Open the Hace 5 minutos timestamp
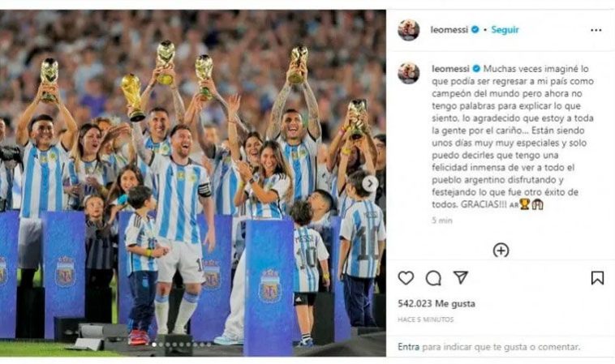This screenshot has width=615, height=364. tap(426, 319)
